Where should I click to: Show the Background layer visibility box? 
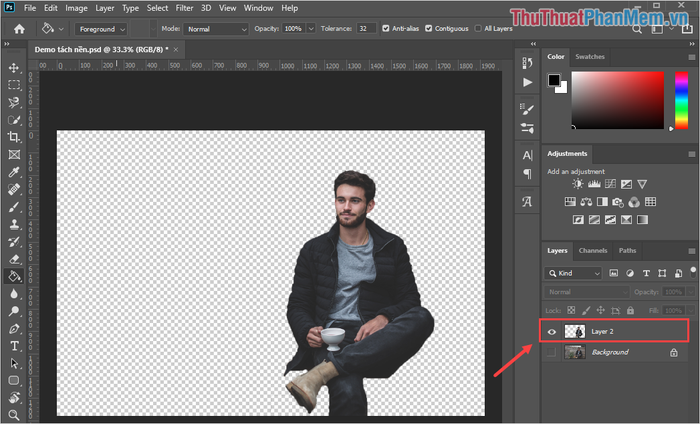tap(552, 352)
